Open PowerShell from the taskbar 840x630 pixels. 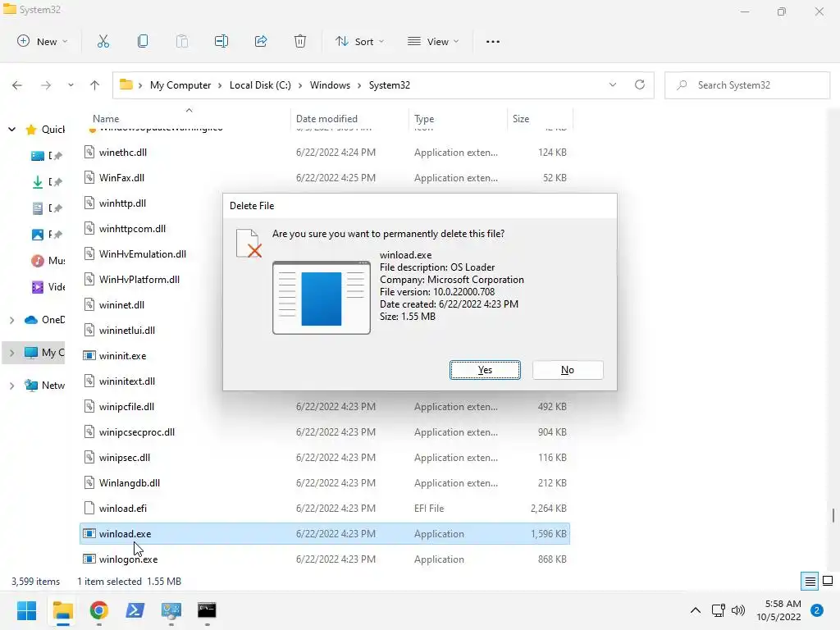(x=135, y=610)
